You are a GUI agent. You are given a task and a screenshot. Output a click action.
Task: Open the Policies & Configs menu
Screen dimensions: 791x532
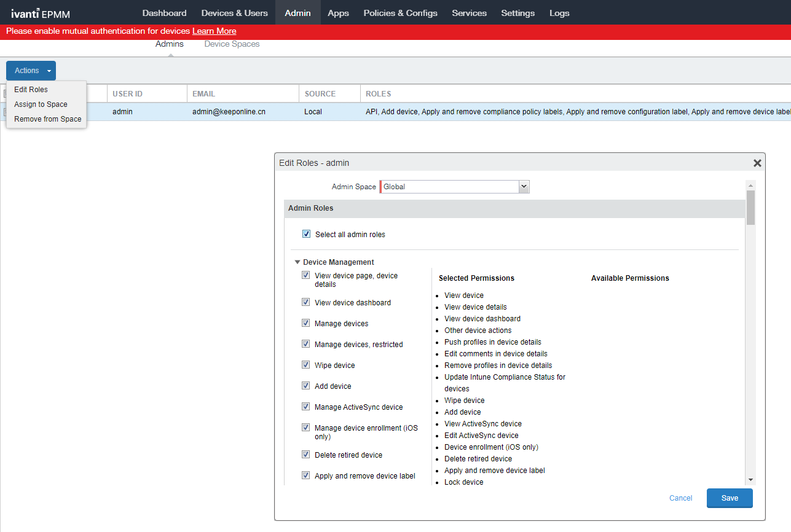click(x=400, y=13)
